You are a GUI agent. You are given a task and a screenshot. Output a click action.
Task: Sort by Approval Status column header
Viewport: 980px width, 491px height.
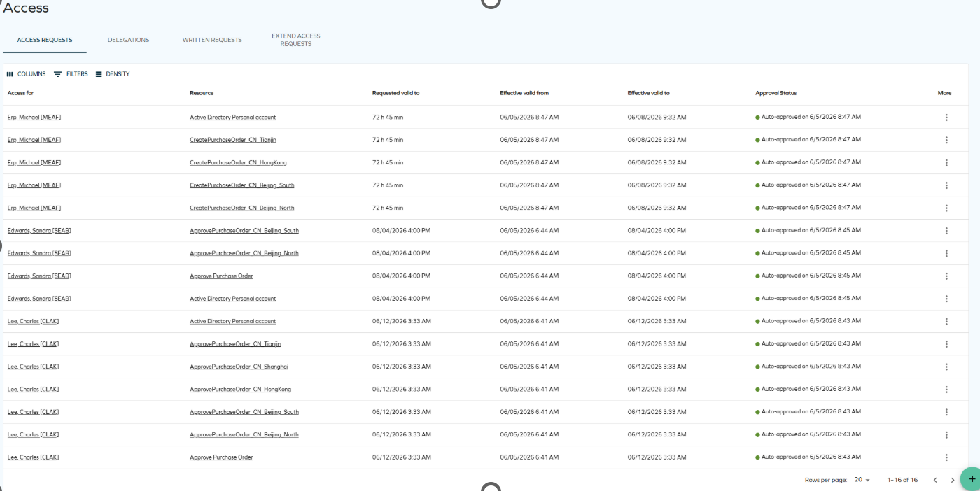tap(776, 93)
